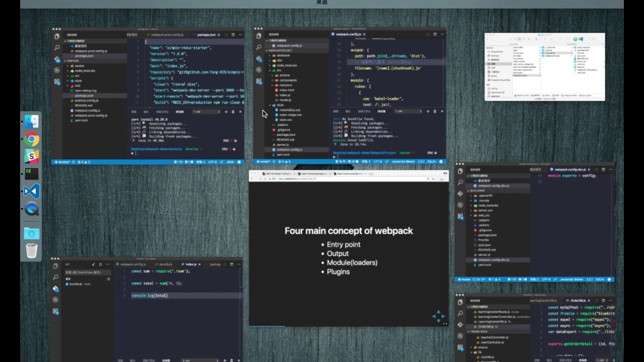The height and width of the screenshot is (362, 644).
Task: Commit with the checkmark in the Git panel window
Action: coord(93,264)
